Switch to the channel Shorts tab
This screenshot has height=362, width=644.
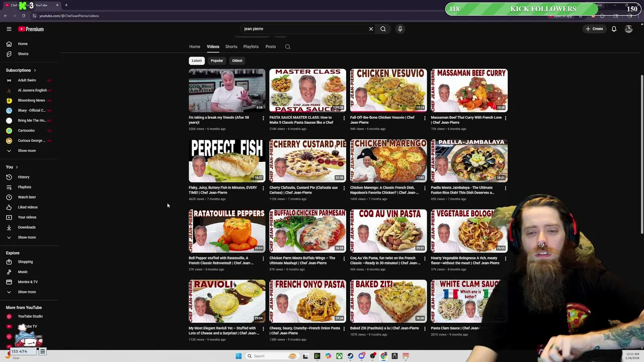[231, 47]
